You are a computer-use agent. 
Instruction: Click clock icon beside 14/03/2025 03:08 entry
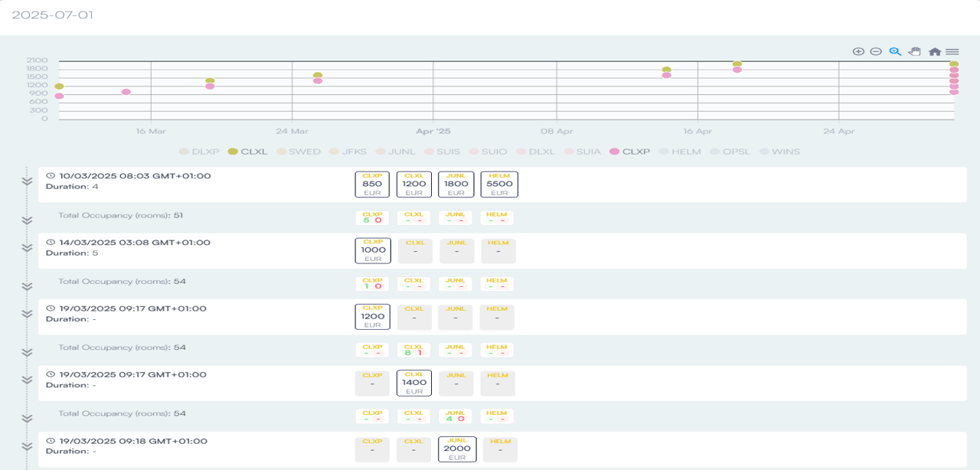51,243
